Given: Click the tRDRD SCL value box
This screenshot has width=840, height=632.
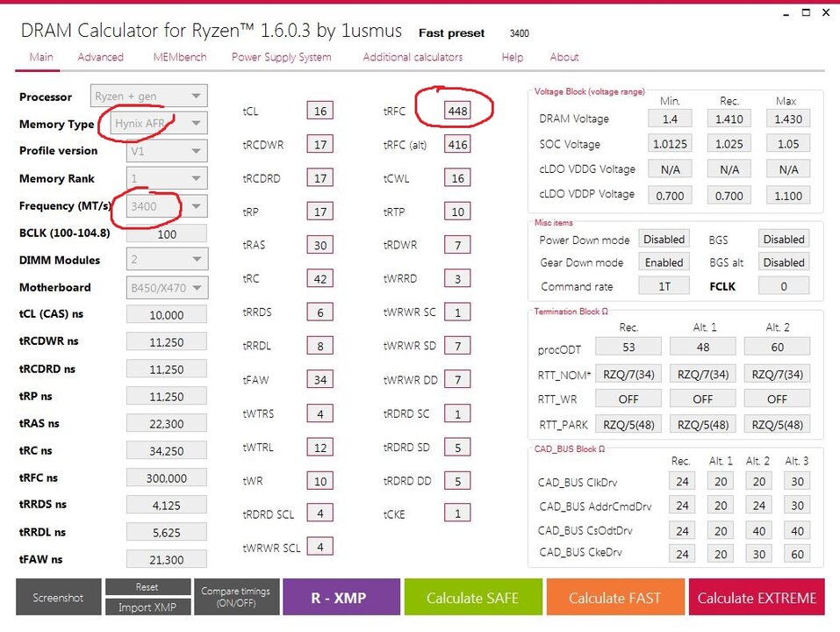Looking at the screenshot, I should [320, 513].
